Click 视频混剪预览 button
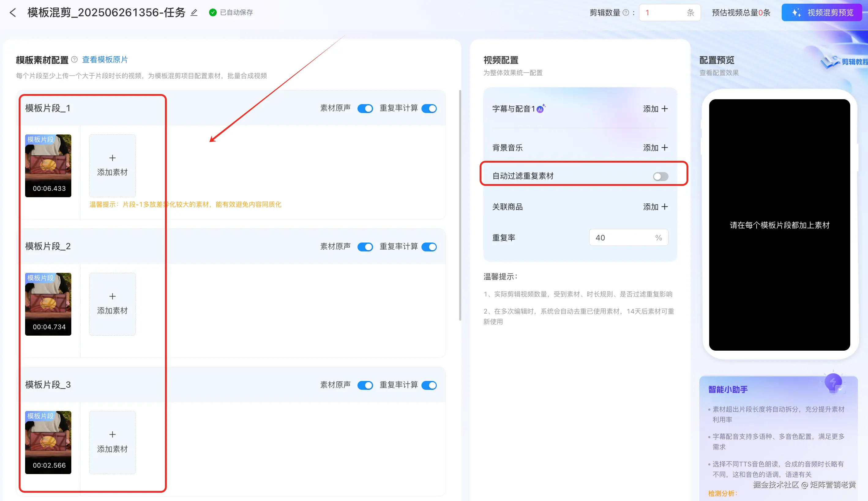 click(821, 13)
